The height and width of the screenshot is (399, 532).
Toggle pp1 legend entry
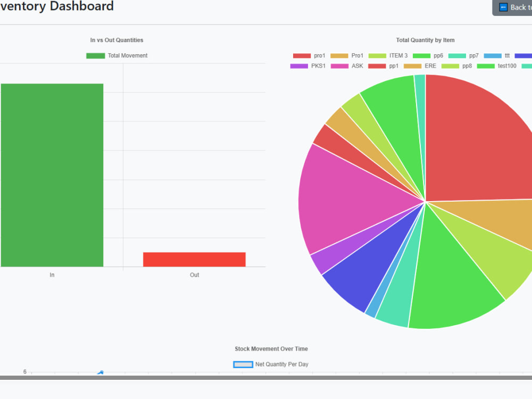[384, 66]
